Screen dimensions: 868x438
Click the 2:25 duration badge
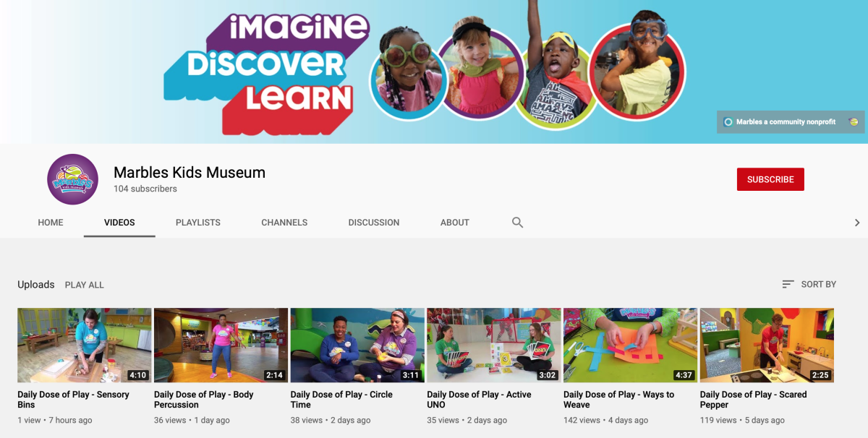tap(820, 375)
